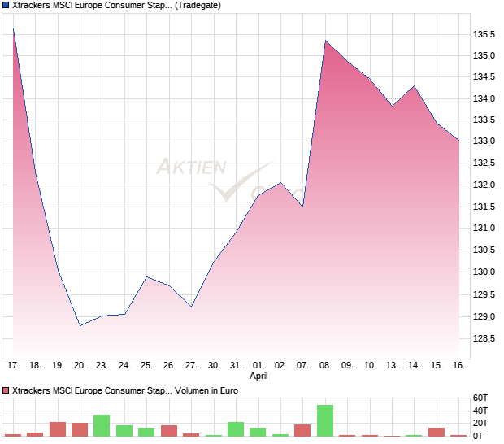Click the red legend square beside Volumen title
The image size is (504, 444).
pos(6,390)
